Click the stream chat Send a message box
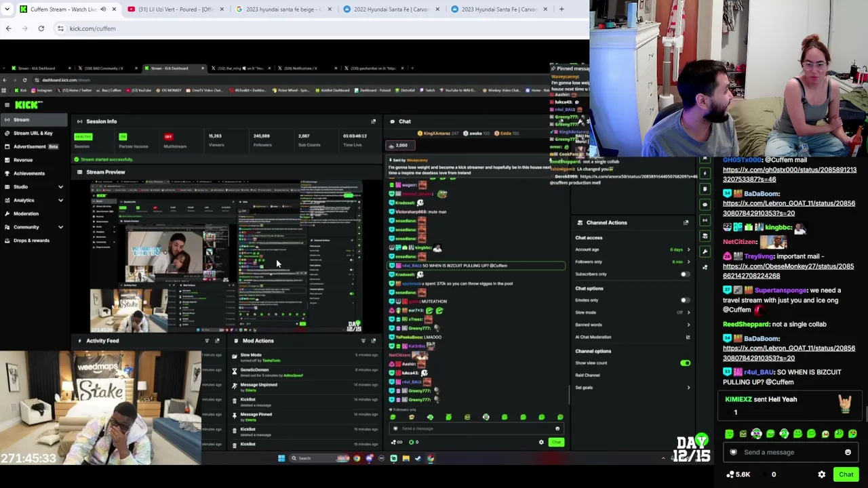Screen dimensions: 868x488 click(790, 452)
